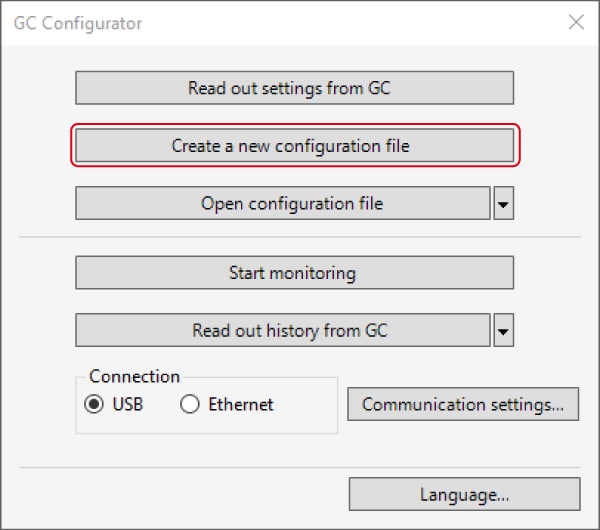Click the GC Configurator title bar
The image size is (600, 530).
tap(268, 23)
